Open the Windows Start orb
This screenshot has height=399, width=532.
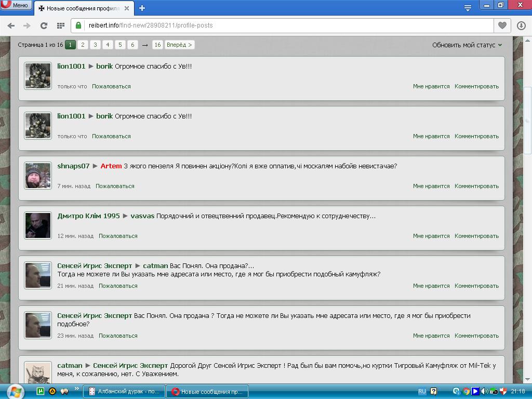pyautogui.click(x=15, y=392)
